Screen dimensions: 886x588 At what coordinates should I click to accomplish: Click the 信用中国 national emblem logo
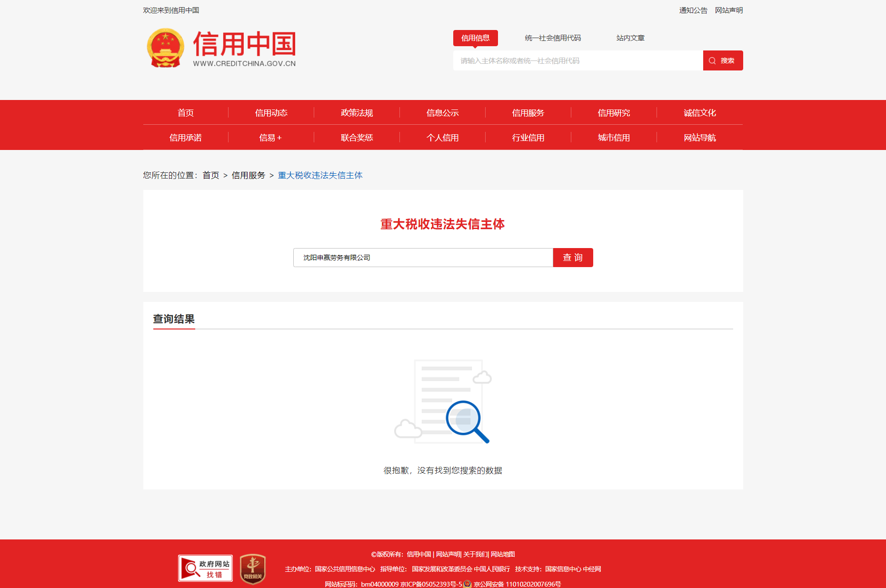pyautogui.click(x=165, y=48)
